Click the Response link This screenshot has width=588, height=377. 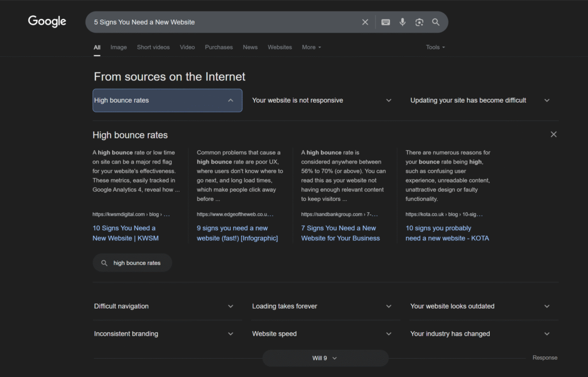[x=545, y=357]
